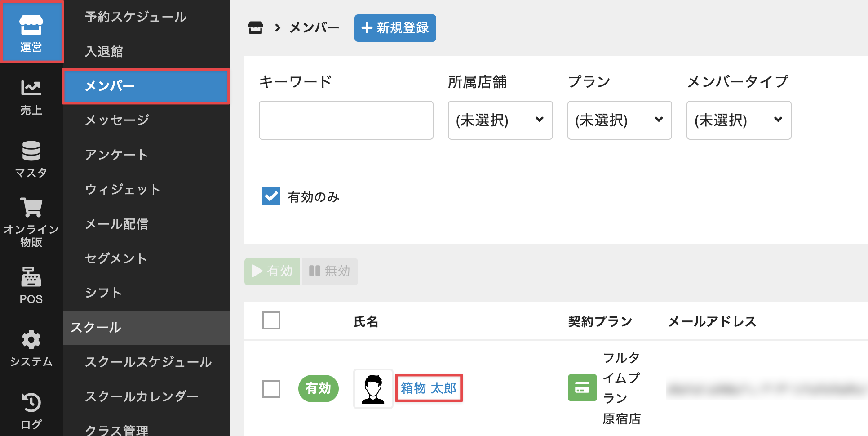Go to 予約スケジュール menu item
868x436 pixels.
pos(136,17)
